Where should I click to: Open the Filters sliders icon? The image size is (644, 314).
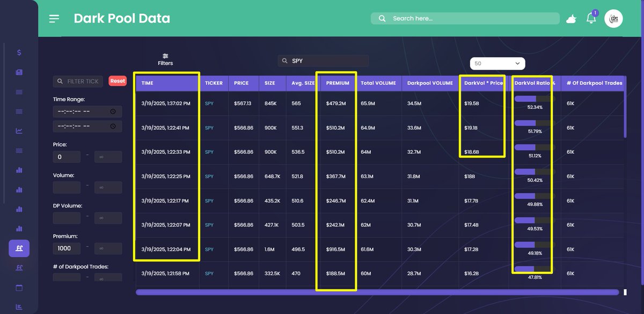(x=165, y=56)
